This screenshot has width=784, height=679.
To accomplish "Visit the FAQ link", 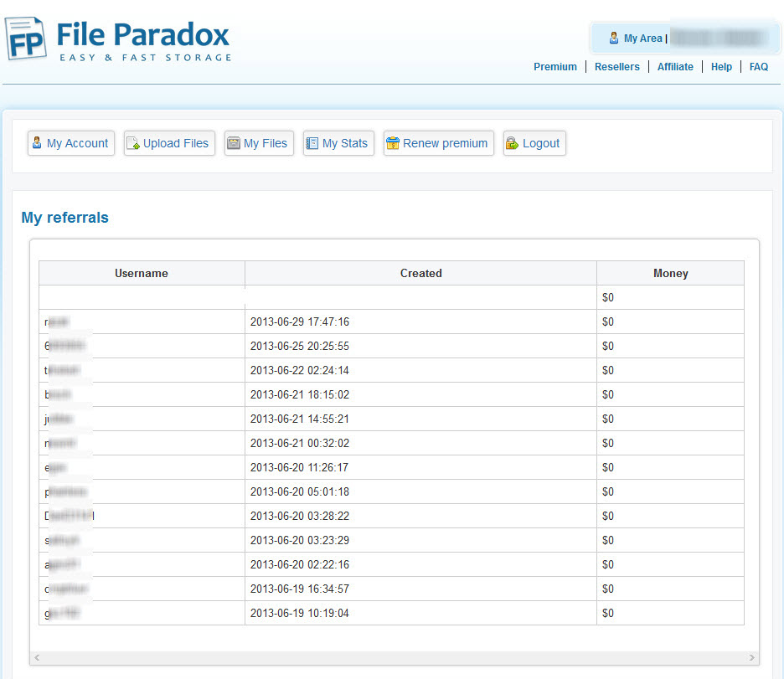I will (x=759, y=67).
